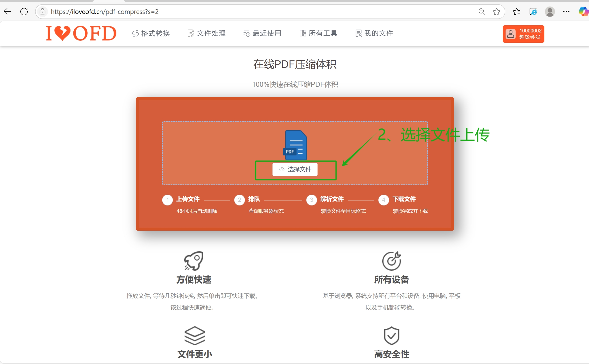Click the blue PDF file icon
This screenshot has width=589, height=364.
coord(296,145)
